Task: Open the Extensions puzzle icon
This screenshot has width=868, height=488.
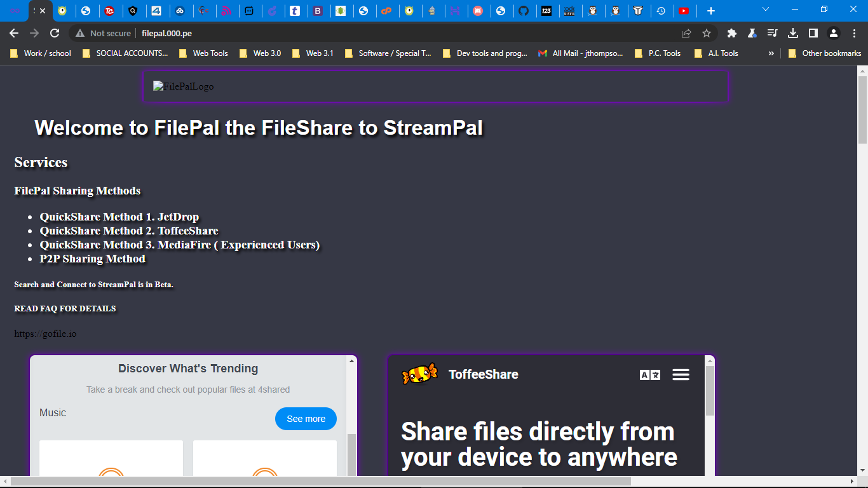Action: (x=732, y=33)
